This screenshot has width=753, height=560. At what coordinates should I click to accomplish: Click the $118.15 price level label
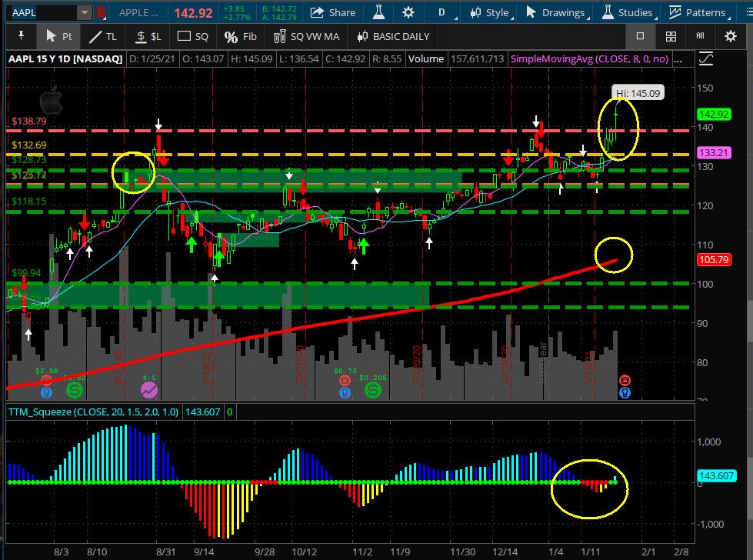[x=29, y=202]
